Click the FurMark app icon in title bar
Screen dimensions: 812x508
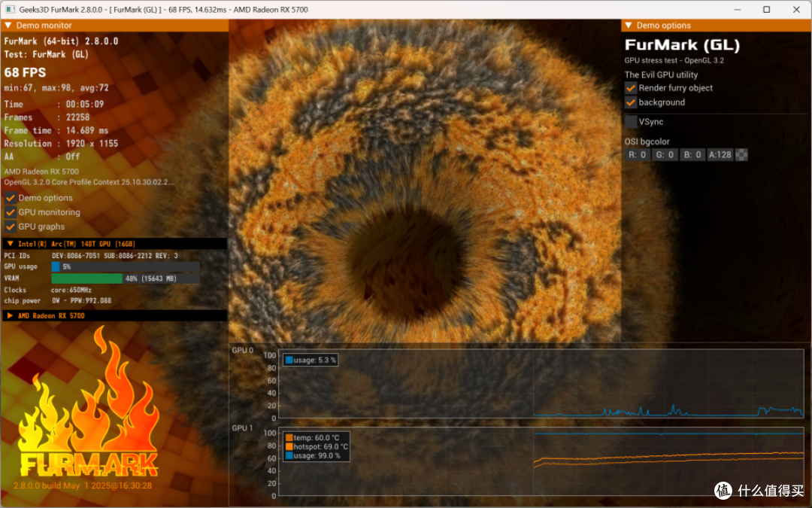10,9
